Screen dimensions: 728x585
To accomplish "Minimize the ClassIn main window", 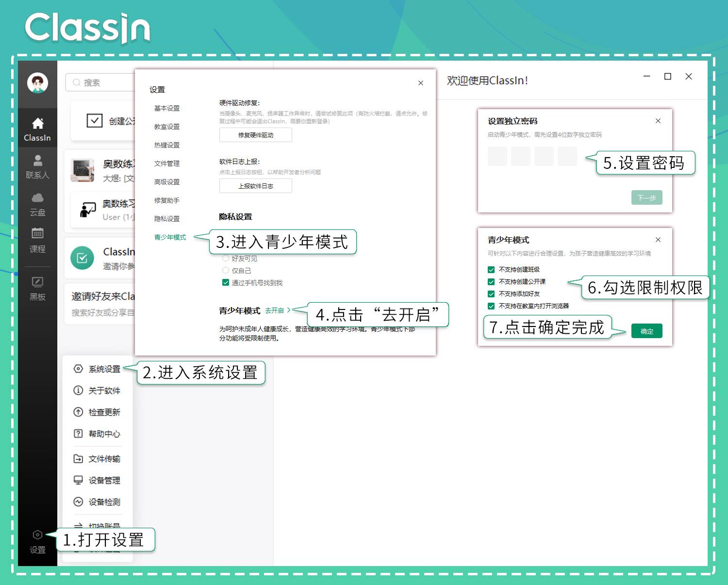I will 647,77.
